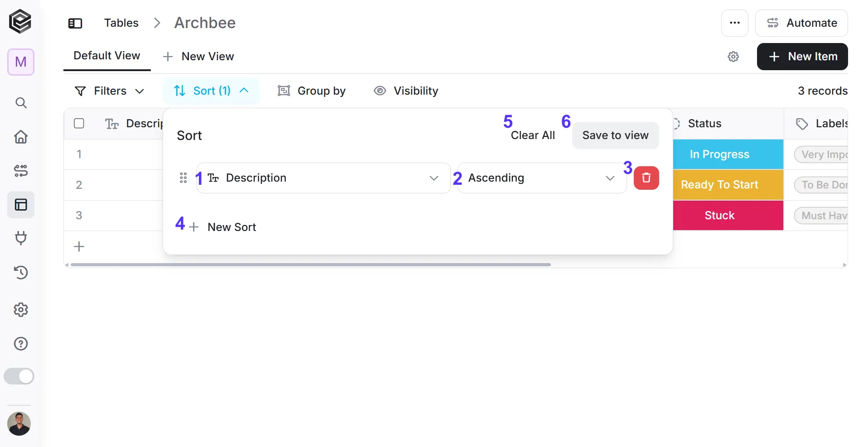Screen dimensions: 868x447
Task: Click the app logo in the sidebar
Action: (x=20, y=21)
